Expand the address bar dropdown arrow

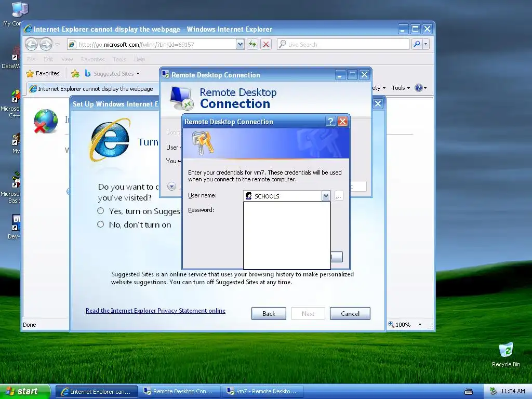(240, 44)
